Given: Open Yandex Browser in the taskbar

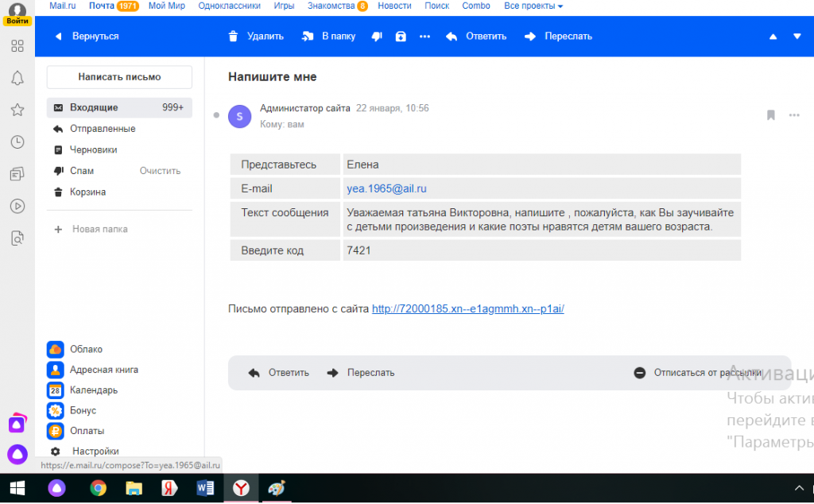Looking at the screenshot, I should (x=240, y=487).
